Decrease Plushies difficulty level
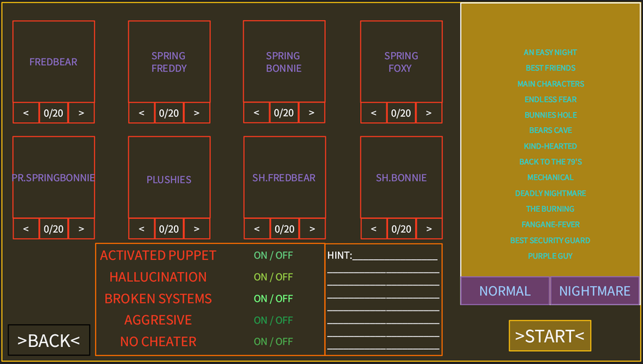The height and width of the screenshot is (364, 643). [141, 228]
